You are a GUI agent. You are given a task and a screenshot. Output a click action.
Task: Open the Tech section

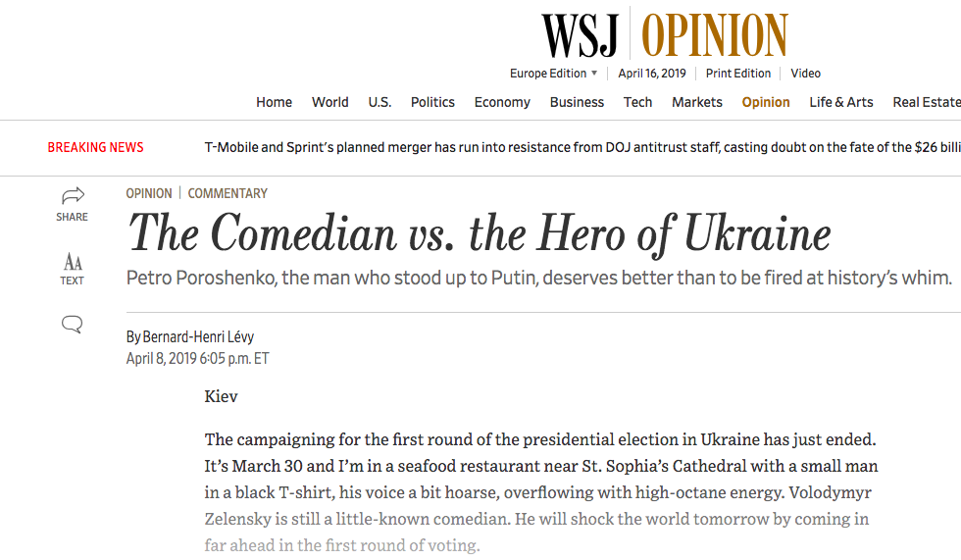click(x=637, y=102)
